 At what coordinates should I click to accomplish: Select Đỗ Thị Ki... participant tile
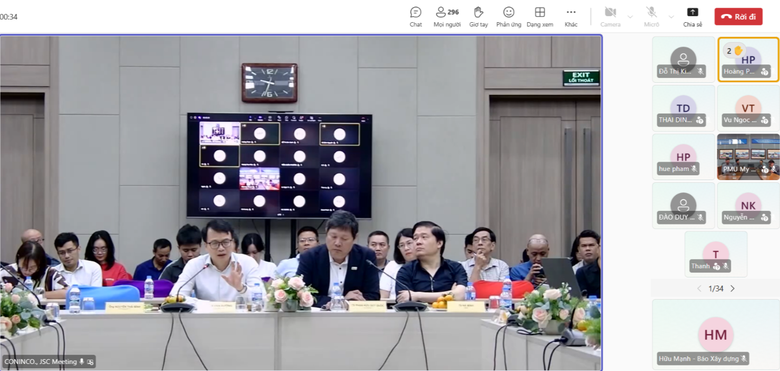point(683,59)
